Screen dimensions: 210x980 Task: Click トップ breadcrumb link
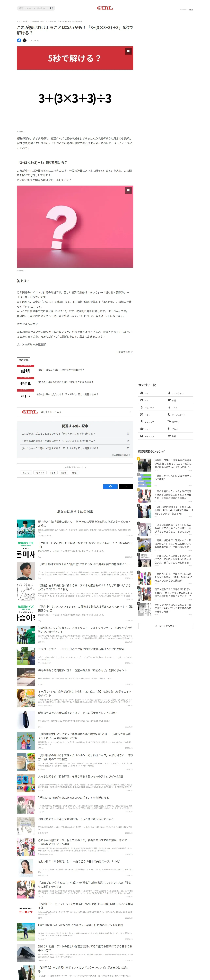point(19,21)
